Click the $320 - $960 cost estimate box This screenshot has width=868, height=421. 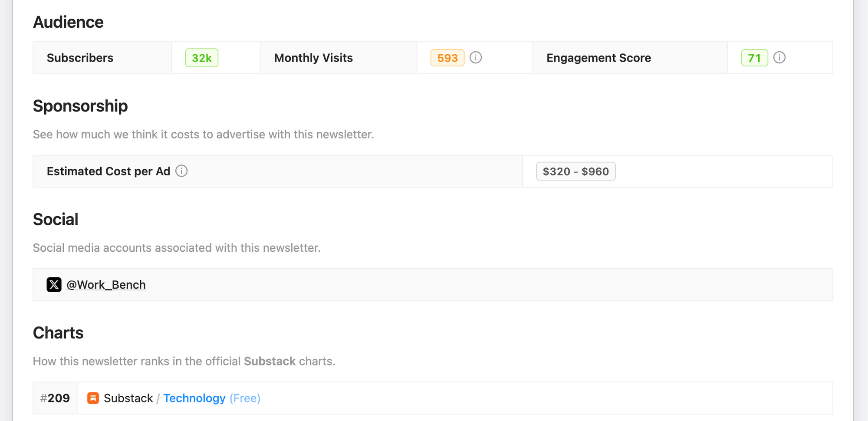coord(575,171)
